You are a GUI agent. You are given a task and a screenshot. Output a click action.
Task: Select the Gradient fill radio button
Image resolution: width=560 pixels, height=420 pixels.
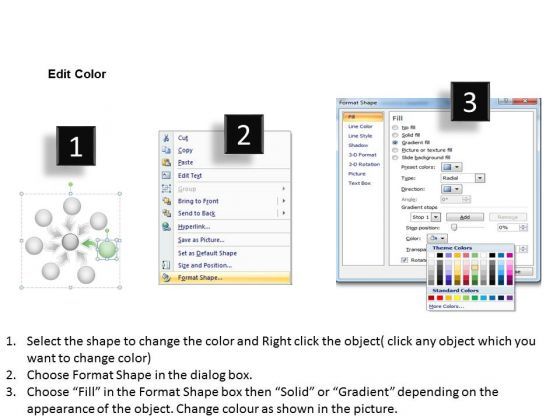[x=395, y=142]
